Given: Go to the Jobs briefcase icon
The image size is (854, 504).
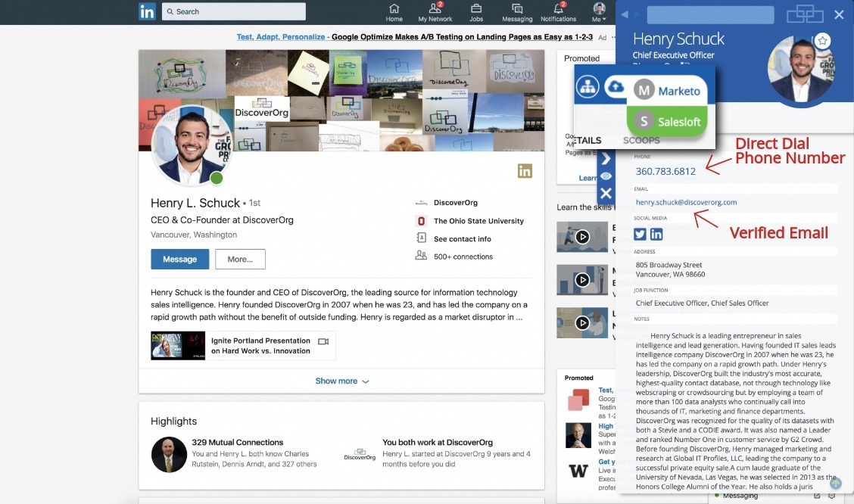Looking at the screenshot, I should (x=476, y=12).
